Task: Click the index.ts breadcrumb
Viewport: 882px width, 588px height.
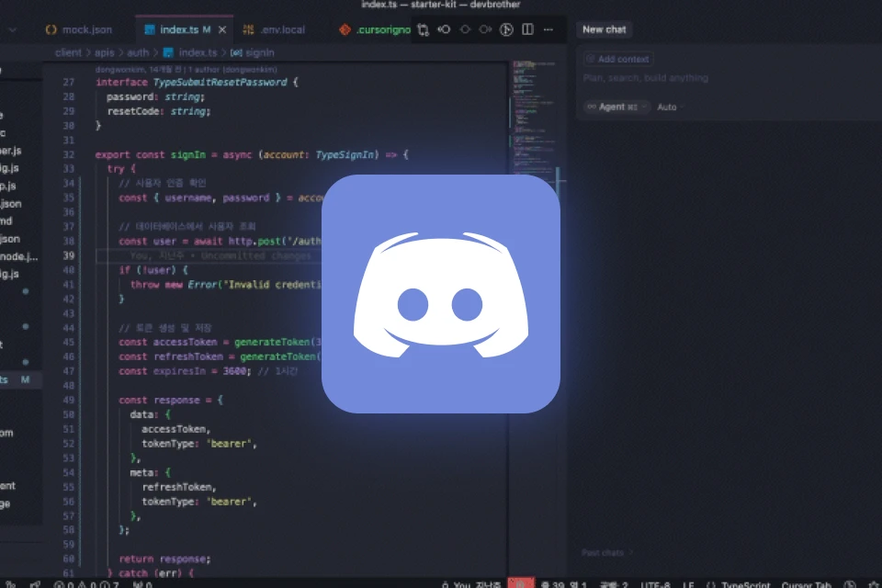Action: [x=190, y=52]
